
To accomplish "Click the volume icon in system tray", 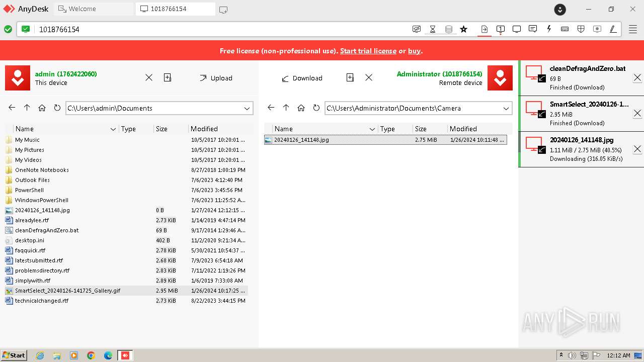I will 573,355.
